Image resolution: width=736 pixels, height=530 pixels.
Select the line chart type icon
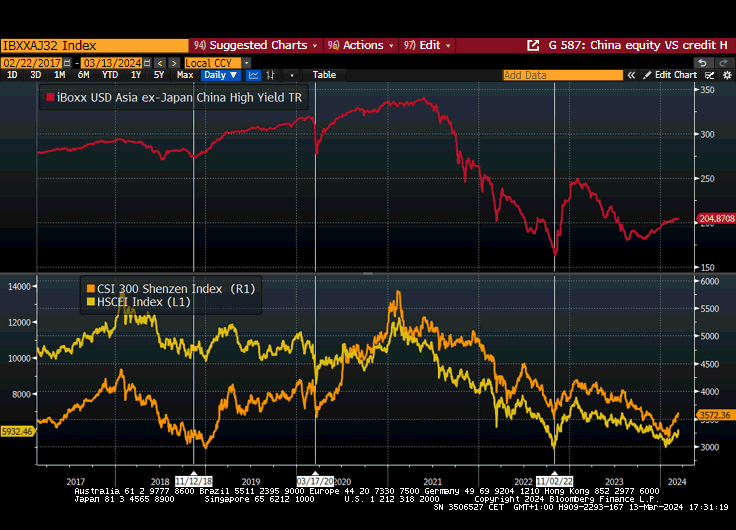253,75
